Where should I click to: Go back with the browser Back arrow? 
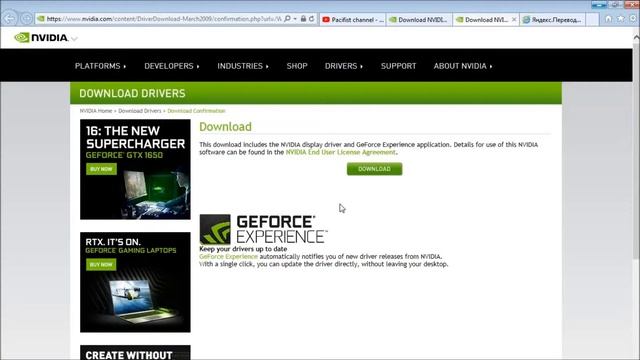coord(9,18)
